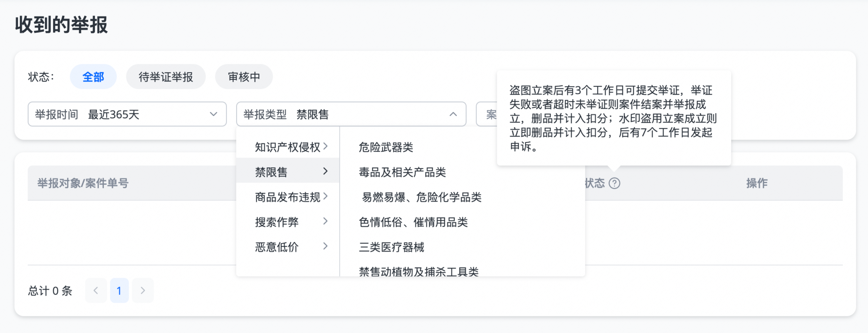
Task: Click the 总计 0 条 total count text
Action: tap(50, 290)
